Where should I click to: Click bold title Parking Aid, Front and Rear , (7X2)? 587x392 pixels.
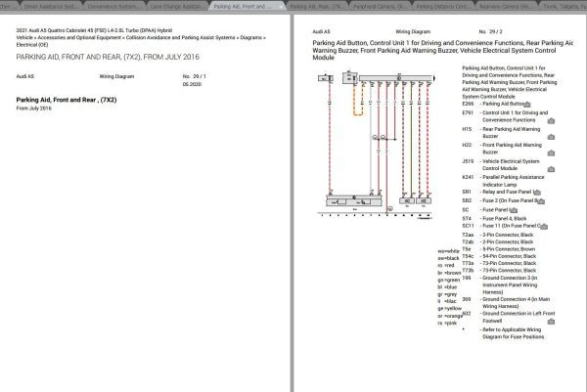(x=67, y=100)
